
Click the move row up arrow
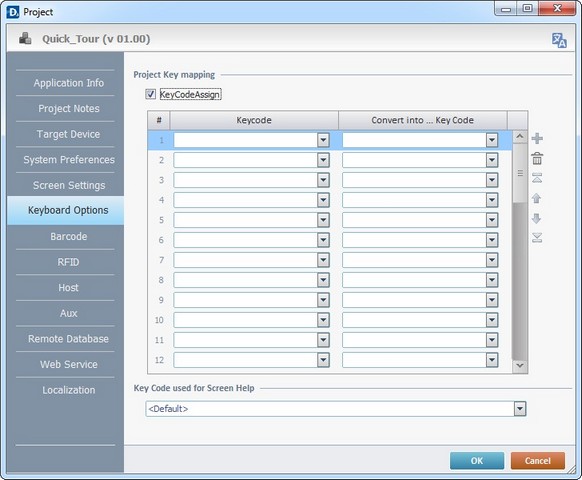pyautogui.click(x=537, y=198)
